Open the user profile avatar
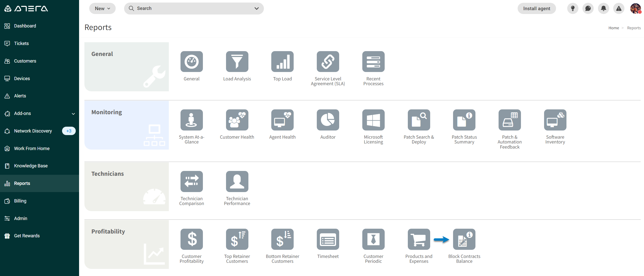 tap(635, 8)
